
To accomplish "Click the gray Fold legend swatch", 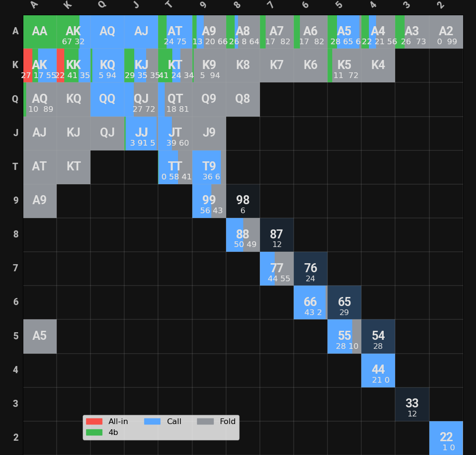I will click(x=205, y=422).
